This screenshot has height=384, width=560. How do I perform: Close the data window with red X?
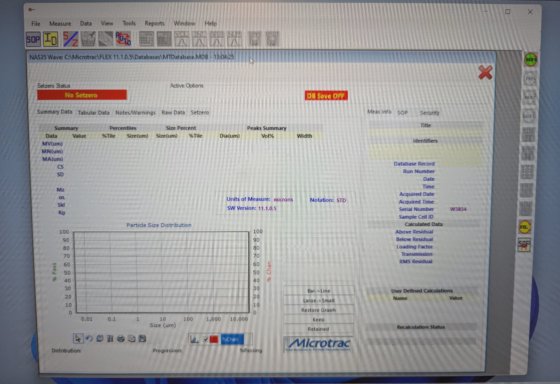click(485, 73)
